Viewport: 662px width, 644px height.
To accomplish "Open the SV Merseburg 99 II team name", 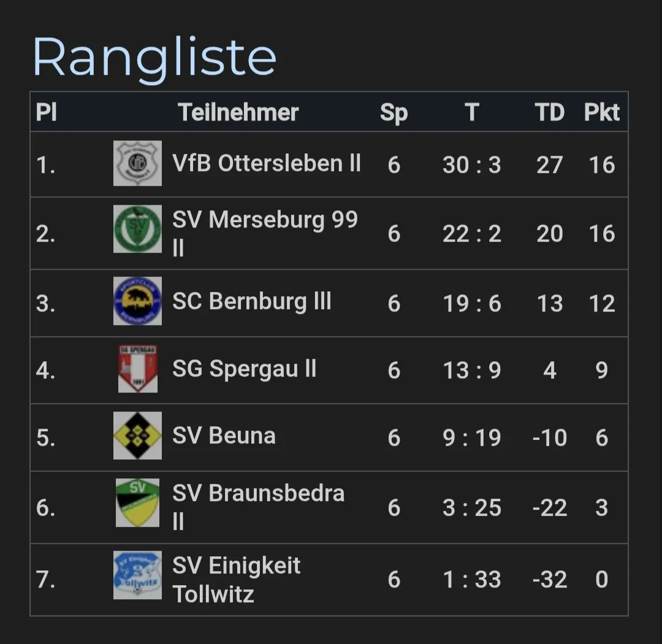I will point(265,220).
